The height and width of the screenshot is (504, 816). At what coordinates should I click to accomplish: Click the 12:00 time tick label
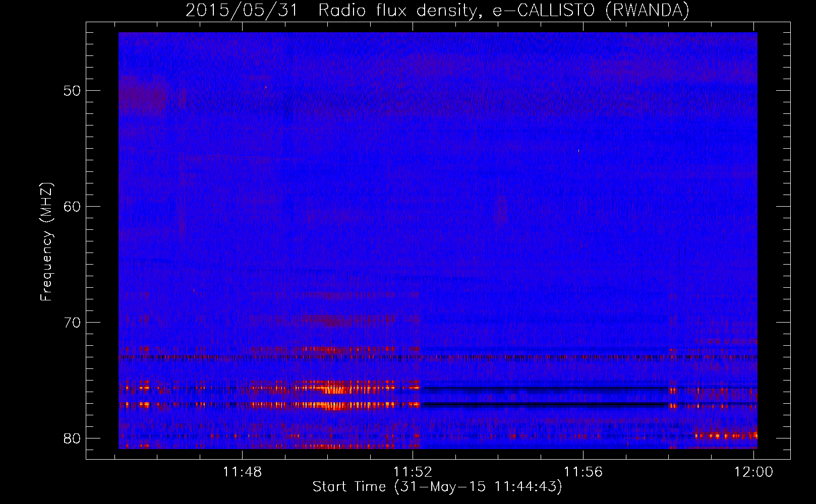tap(753, 472)
